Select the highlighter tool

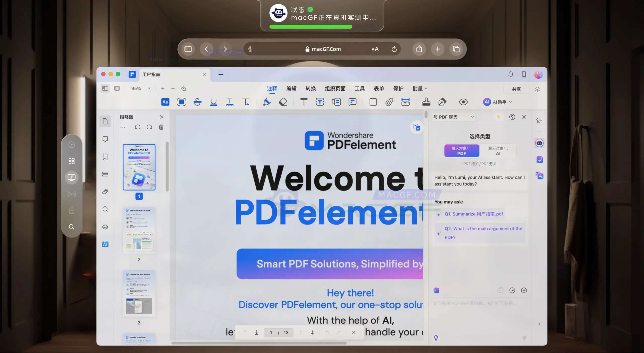[267, 102]
